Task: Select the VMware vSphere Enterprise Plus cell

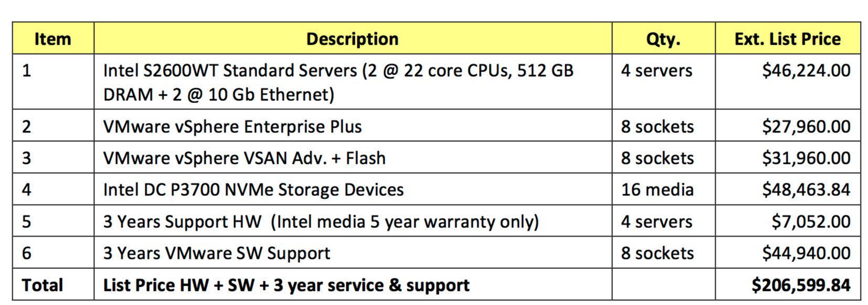Action: tap(353, 126)
